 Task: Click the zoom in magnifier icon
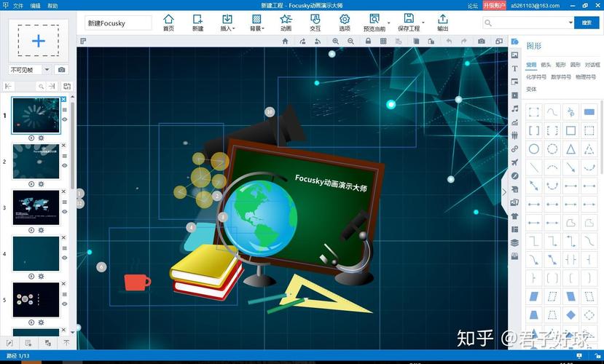(x=335, y=41)
